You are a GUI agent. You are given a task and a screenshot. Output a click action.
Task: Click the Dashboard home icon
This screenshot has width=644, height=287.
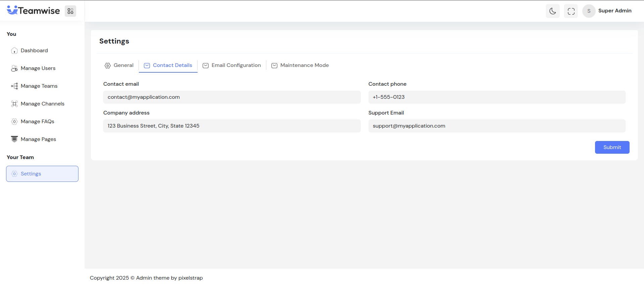point(14,51)
